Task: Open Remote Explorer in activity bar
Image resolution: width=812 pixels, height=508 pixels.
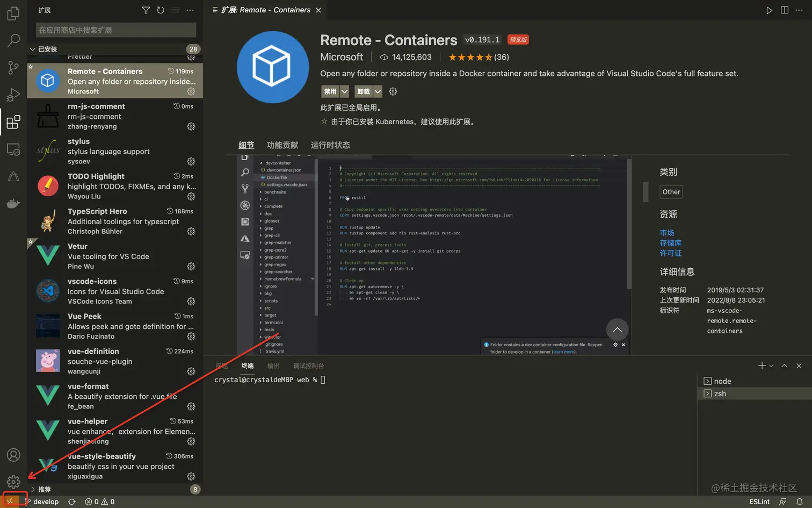Action: [x=13, y=149]
